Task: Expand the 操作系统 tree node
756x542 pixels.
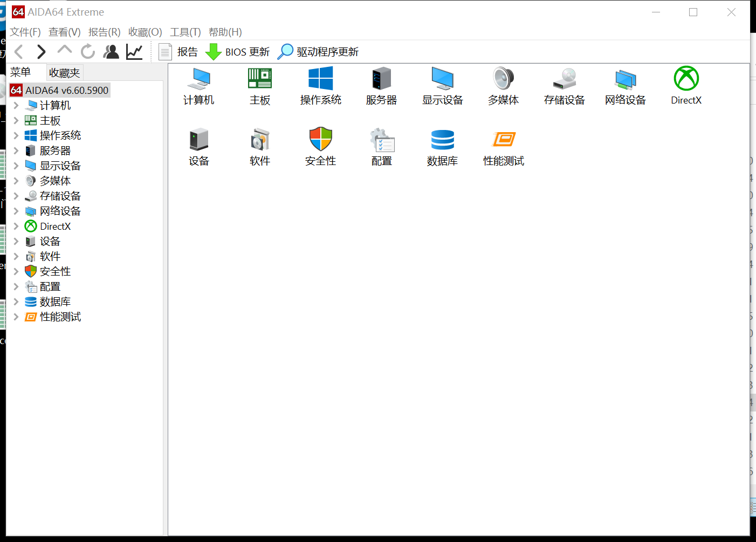Action: (x=16, y=135)
